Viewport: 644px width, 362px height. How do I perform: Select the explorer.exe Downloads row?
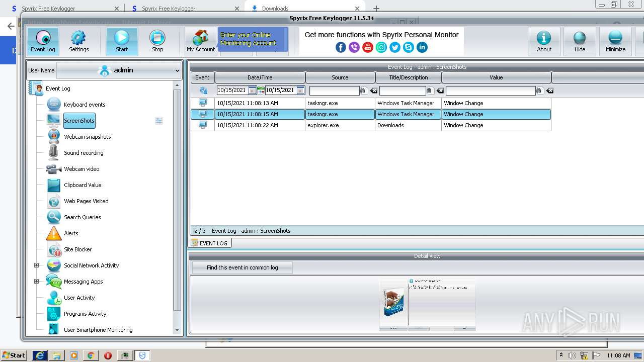371,125
